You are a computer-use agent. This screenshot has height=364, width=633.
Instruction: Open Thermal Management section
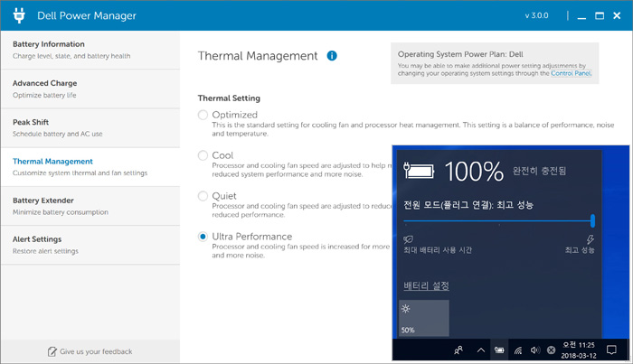click(x=90, y=167)
